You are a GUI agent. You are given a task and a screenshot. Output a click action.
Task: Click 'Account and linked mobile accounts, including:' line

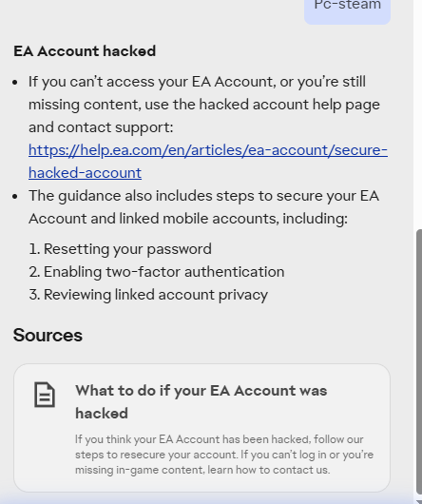click(188, 219)
